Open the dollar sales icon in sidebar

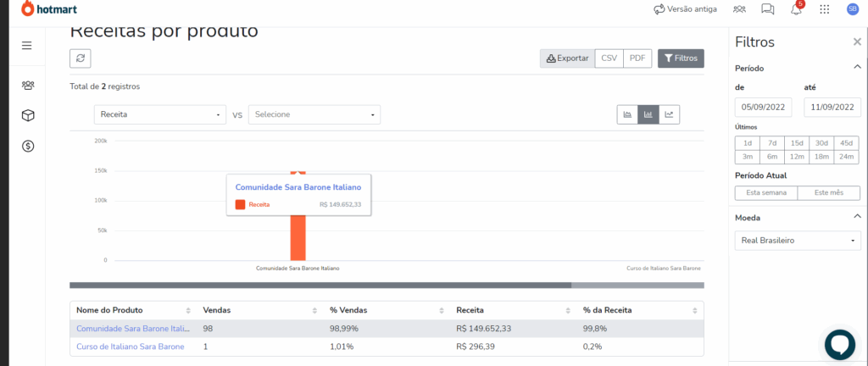click(x=28, y=146)
